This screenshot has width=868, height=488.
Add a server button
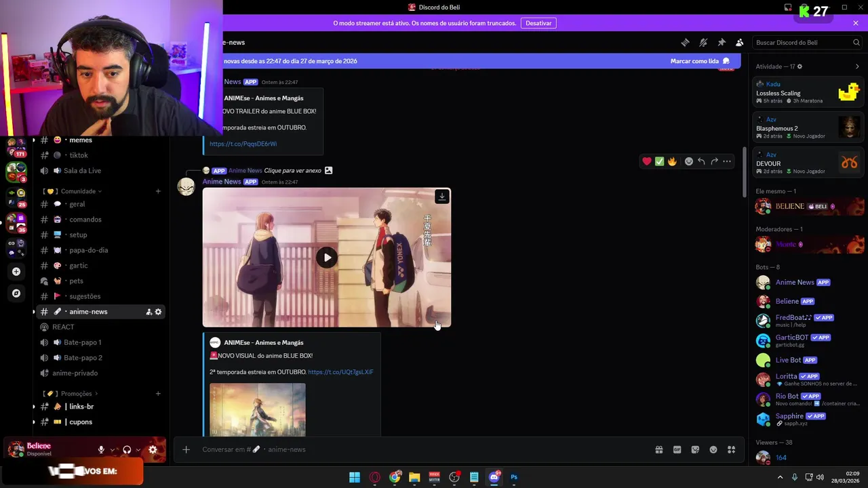(x=16, y=272)
